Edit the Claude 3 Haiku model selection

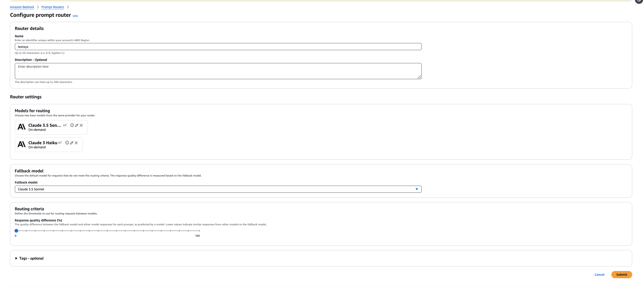pyautogui.click(x=71, y=143)
